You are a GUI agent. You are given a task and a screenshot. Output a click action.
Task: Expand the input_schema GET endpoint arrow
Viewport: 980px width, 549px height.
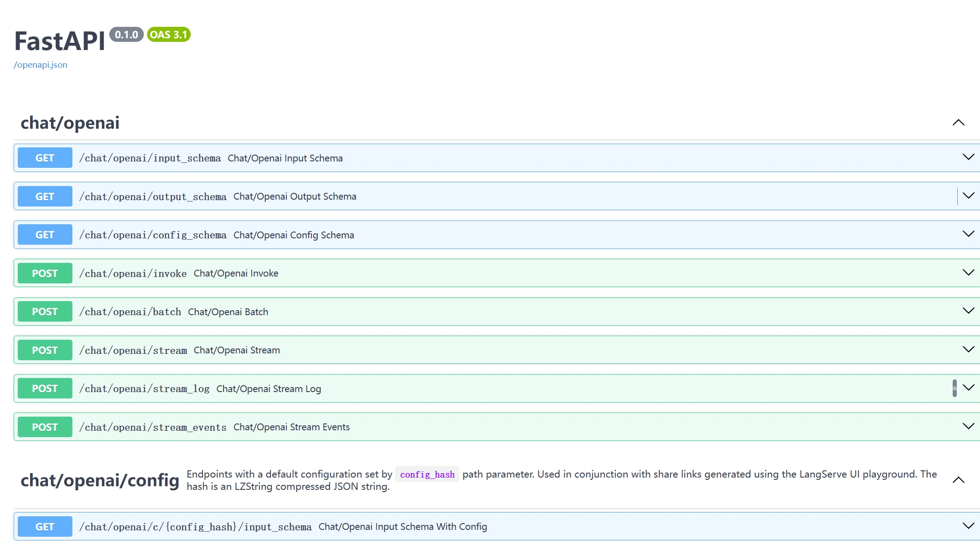[968, 157]
